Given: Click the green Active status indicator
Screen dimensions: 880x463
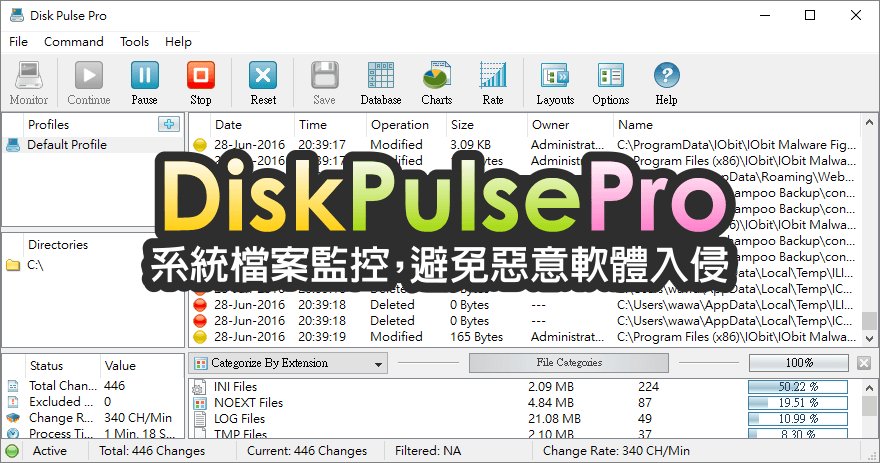Looking at the screenshot, I should 11,451.
